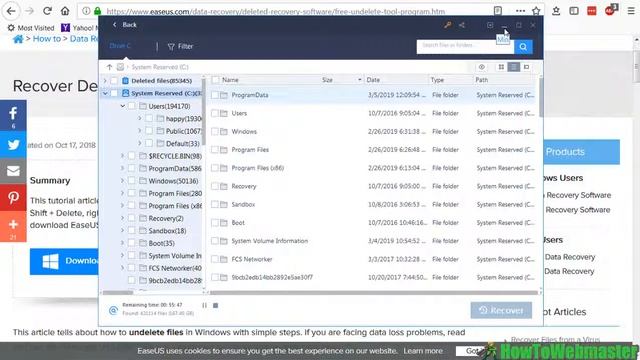The image size is (640, 360).
Task: Collapse the System Reserved (C:) tree node
Action: [x=105, y=93]
